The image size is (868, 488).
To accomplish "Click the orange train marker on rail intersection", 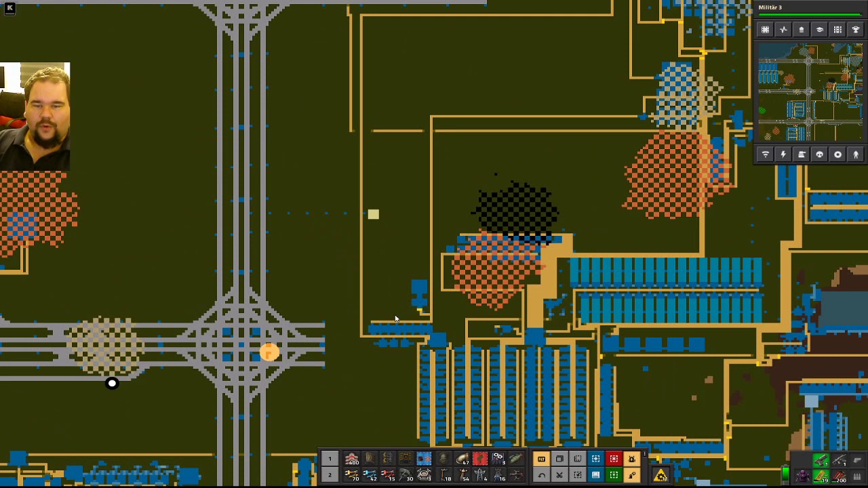I will [x=269, y=352].
